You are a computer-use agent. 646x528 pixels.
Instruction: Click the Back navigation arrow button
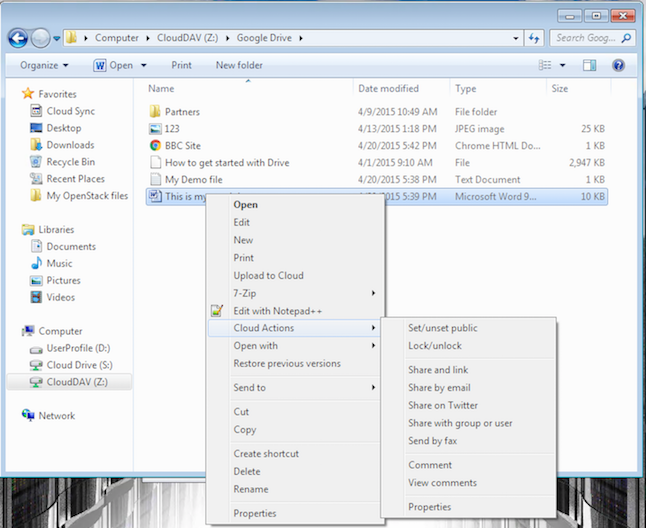point(18,38)
